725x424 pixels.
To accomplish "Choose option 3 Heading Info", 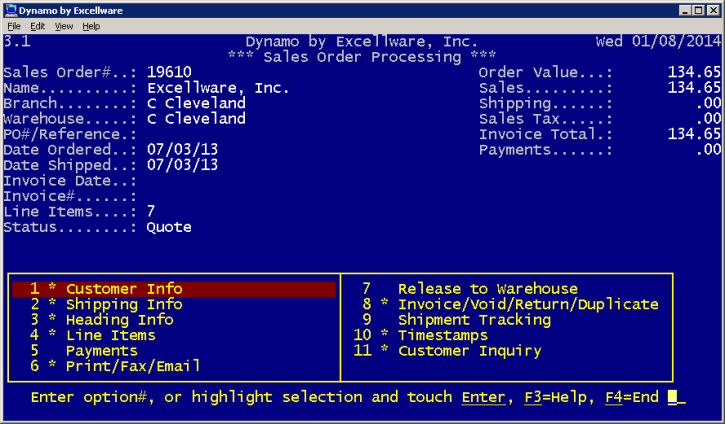I will tap(102, 320).
